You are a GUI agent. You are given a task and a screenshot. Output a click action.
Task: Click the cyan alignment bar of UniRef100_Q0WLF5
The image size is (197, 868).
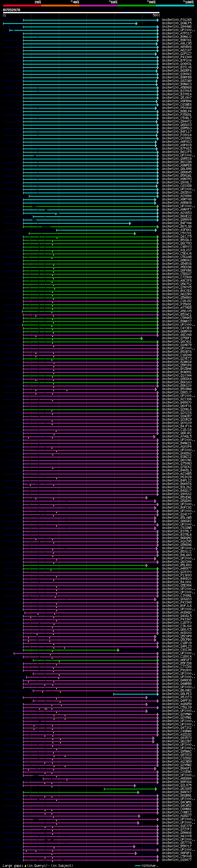click(70, 24)
